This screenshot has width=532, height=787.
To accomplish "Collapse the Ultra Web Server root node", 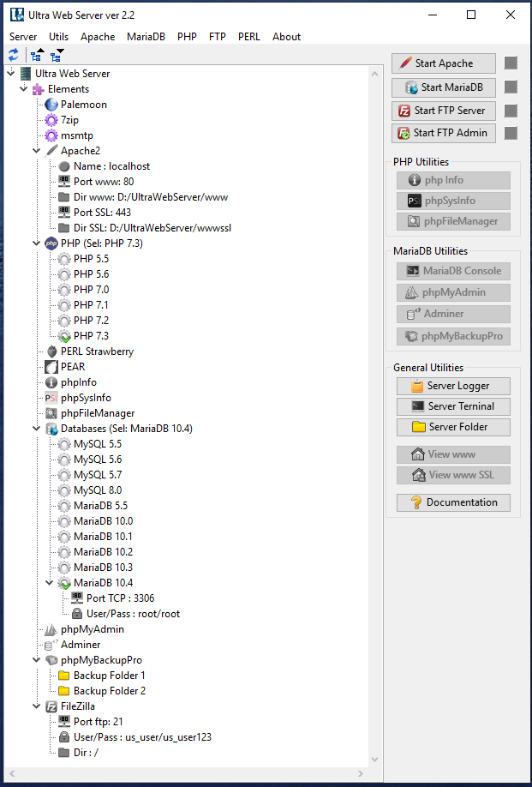I will [11, 73].
